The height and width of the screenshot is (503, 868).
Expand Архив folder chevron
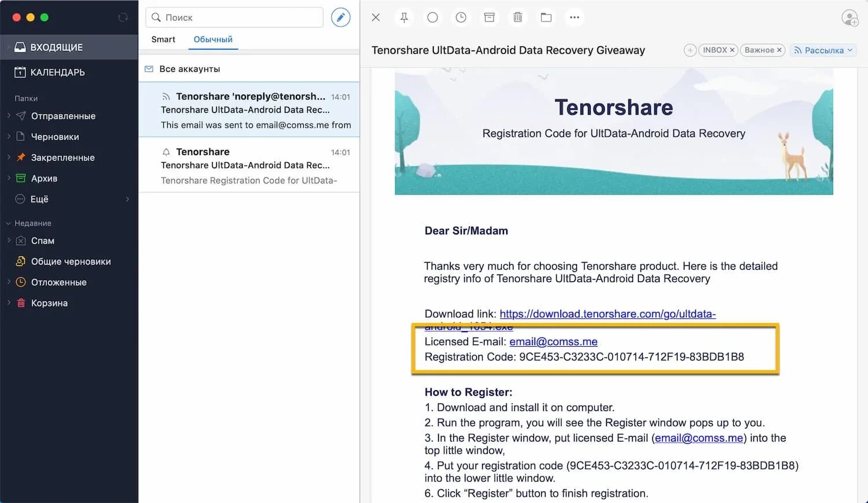[9, 178]
